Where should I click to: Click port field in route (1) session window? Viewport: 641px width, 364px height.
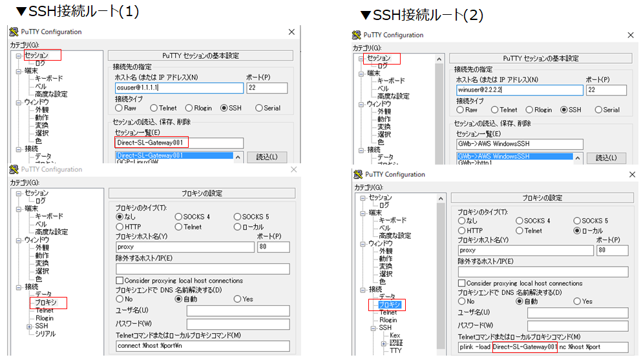(267, 88)
